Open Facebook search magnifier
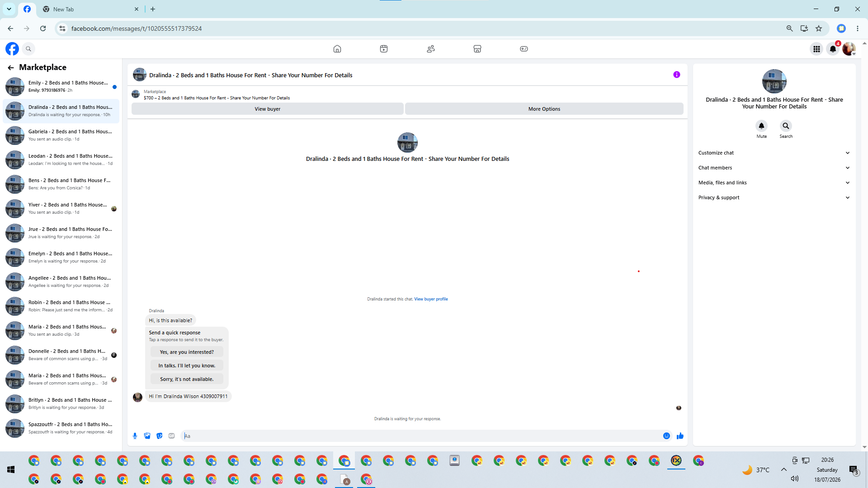The height and width of the screenshot is (488, 868). [x=28, y=49]
